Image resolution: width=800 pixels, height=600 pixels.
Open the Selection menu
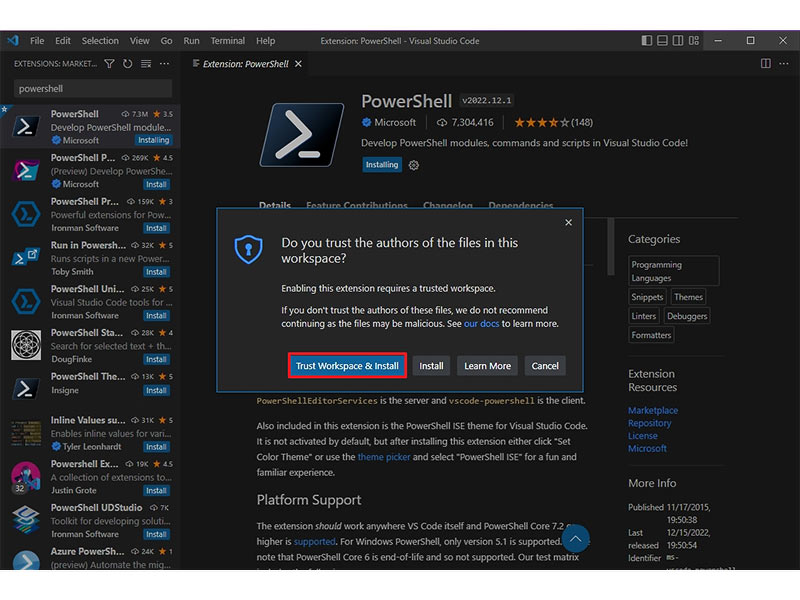[x=100, y=41]
